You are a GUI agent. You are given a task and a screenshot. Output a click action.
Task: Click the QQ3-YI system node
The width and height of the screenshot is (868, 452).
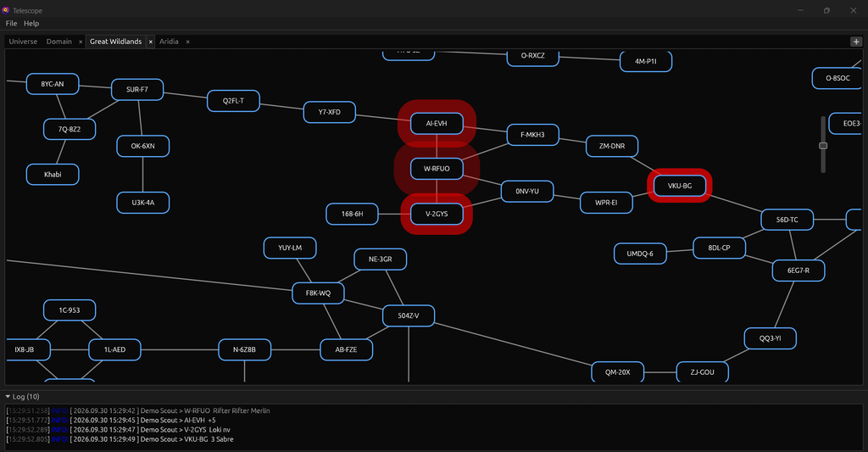pyautogui.click(x=770, y=338)
